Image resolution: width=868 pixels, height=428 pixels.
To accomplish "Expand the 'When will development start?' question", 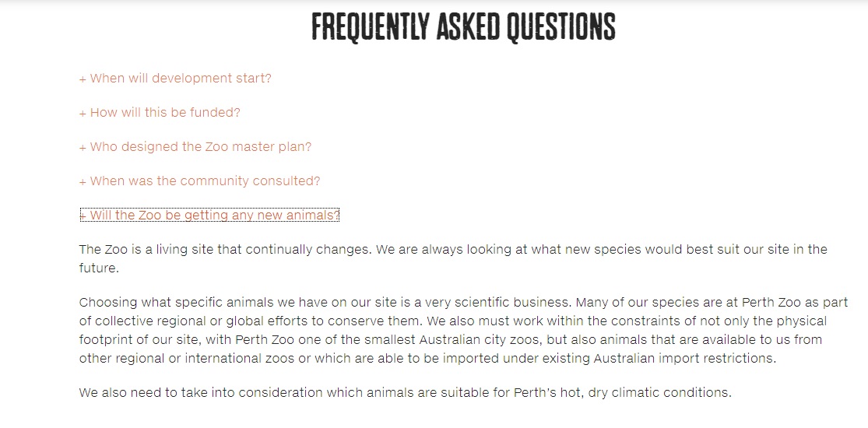I will [x=181, y=79].
